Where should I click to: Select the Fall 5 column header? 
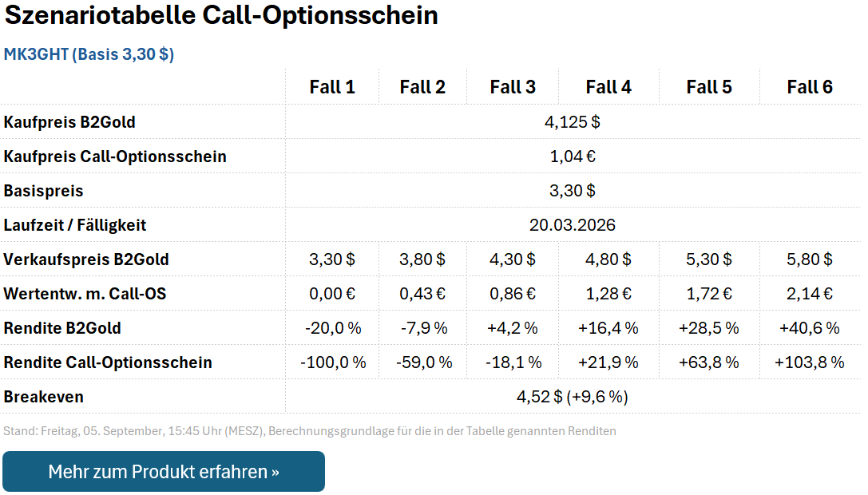coord(709,87)
